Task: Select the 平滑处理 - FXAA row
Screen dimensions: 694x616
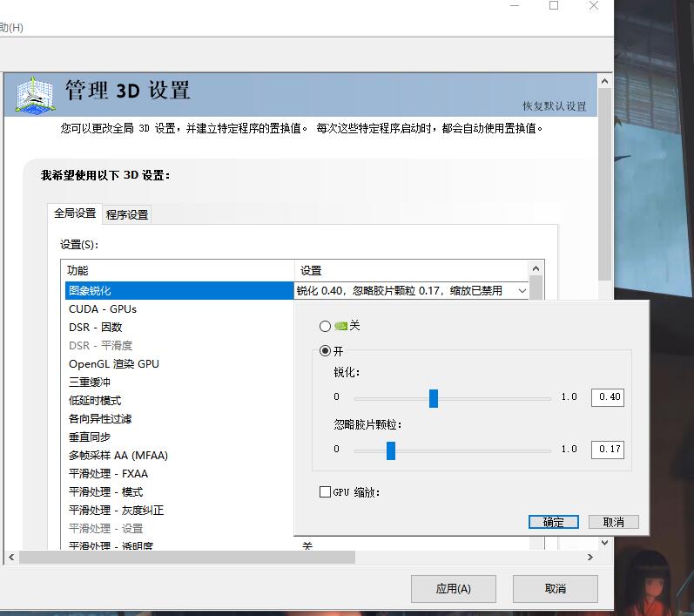Action: pos(179,474)
